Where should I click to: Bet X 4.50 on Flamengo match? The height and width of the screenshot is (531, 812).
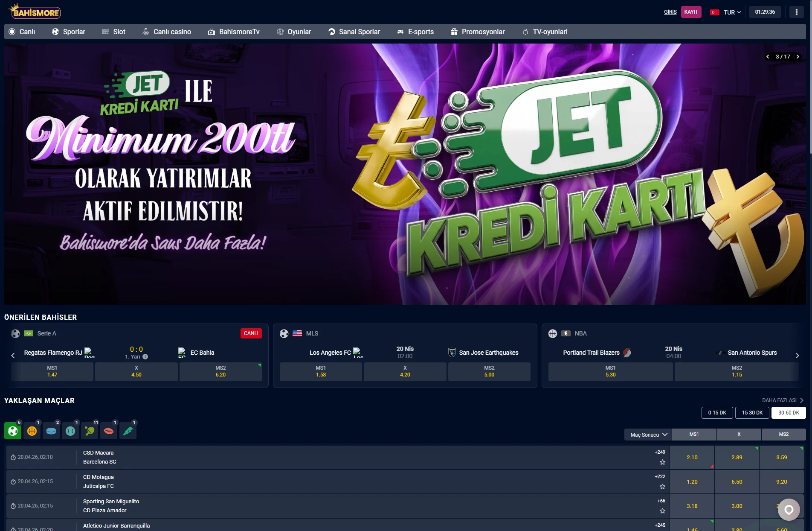click(136, 371)
